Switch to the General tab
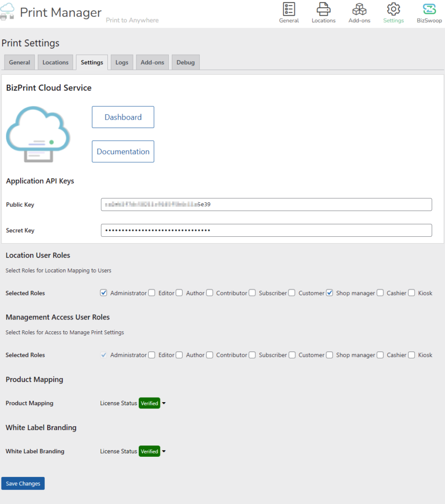 [x=19, y=63]
